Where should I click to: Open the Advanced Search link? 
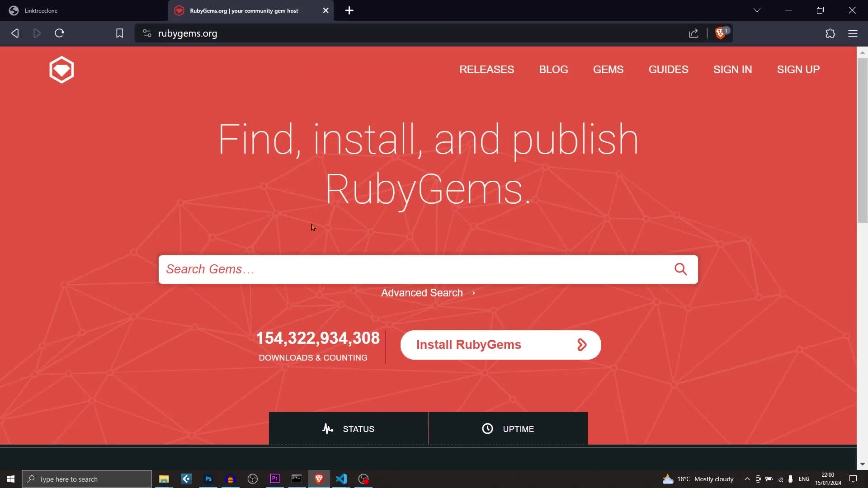pos(428,293)
